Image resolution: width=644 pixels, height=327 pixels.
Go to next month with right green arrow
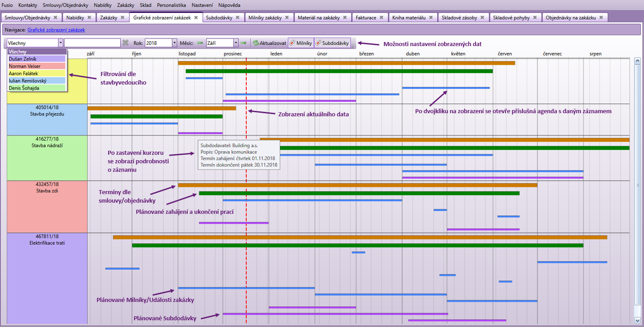pos(244,43)
